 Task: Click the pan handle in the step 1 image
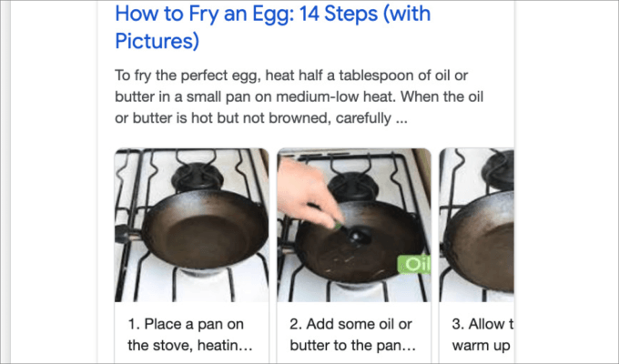127,234
